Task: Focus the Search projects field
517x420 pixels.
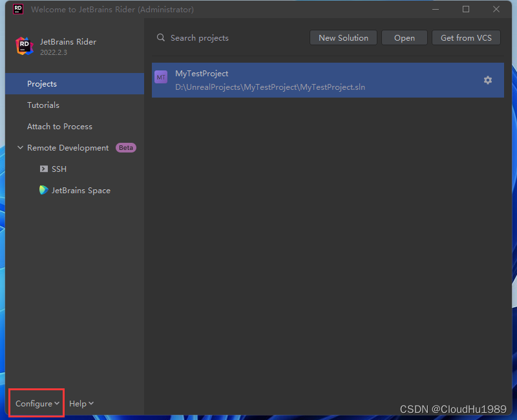Action: pos(231,38)
